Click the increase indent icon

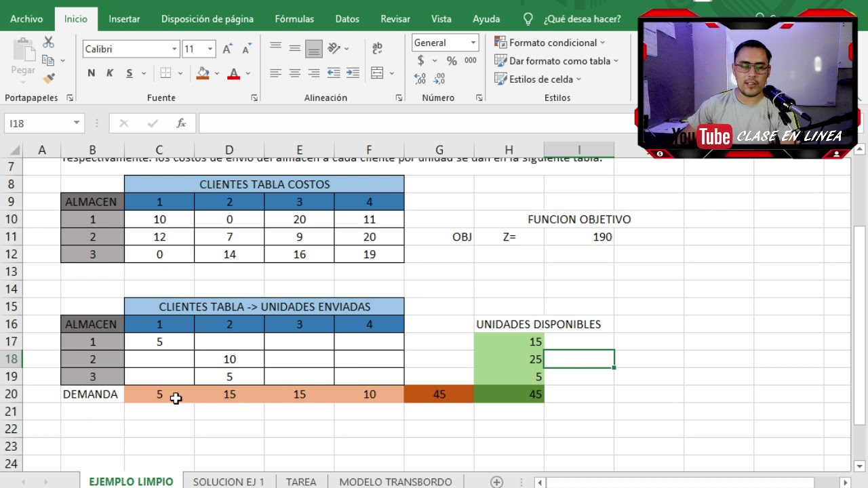[x=353, y=73]
